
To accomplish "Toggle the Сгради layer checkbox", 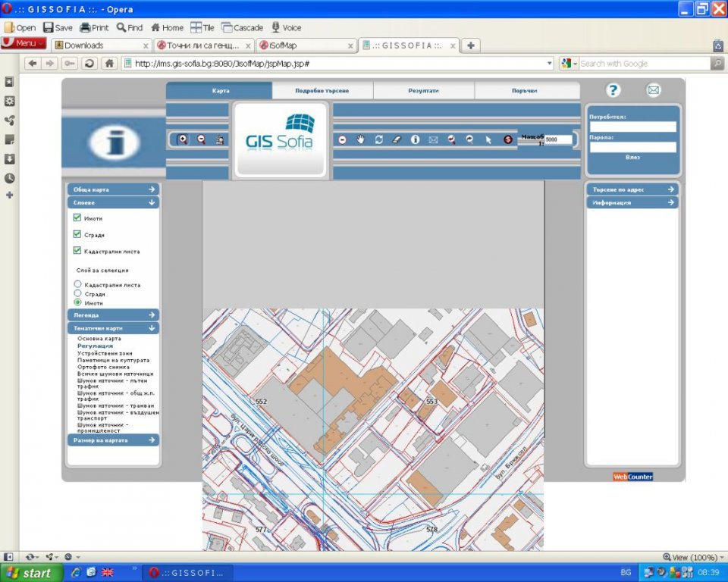I will [x=77, y=234].
